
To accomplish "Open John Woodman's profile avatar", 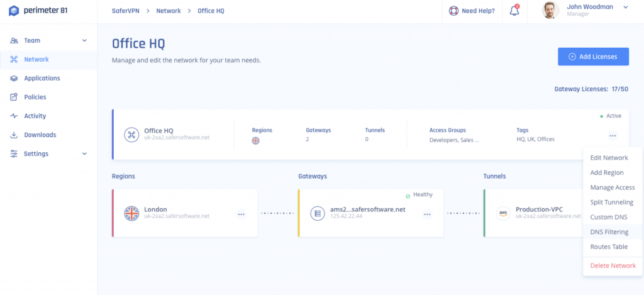I will pyautogui.click(x=551, y=10).
